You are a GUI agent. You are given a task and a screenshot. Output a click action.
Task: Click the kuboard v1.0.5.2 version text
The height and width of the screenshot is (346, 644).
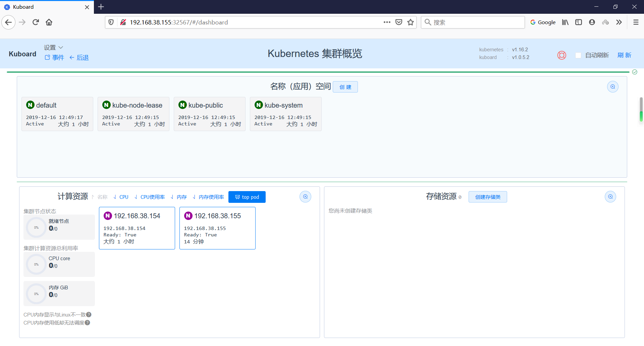(504, 57)
